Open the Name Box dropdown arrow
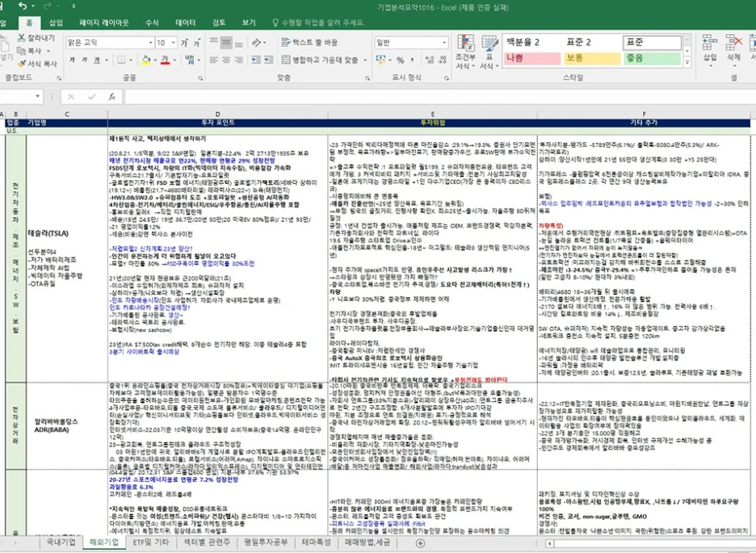Viewport: 756px width, 553px height. (38, 97)
